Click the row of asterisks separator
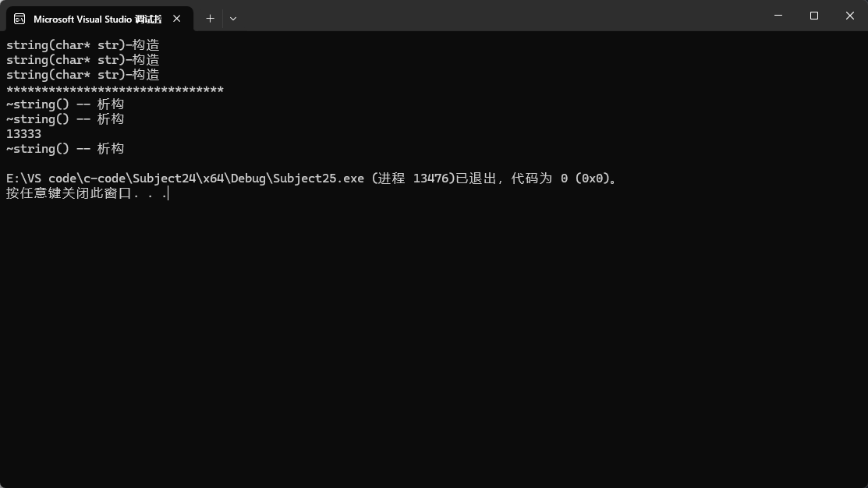868x488 pixels. point(115,89)
